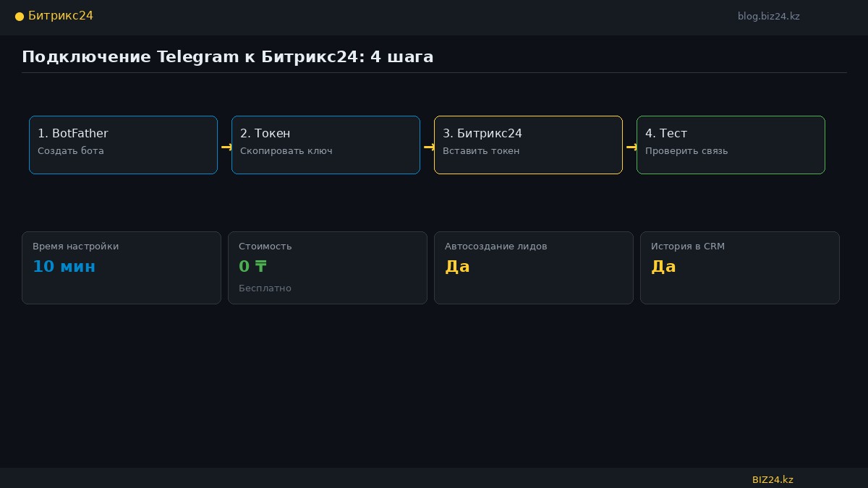Click the 'Проверить связь' subtitle
The image size is (868, 488).
pyautogui.click(x=686, y=151)
